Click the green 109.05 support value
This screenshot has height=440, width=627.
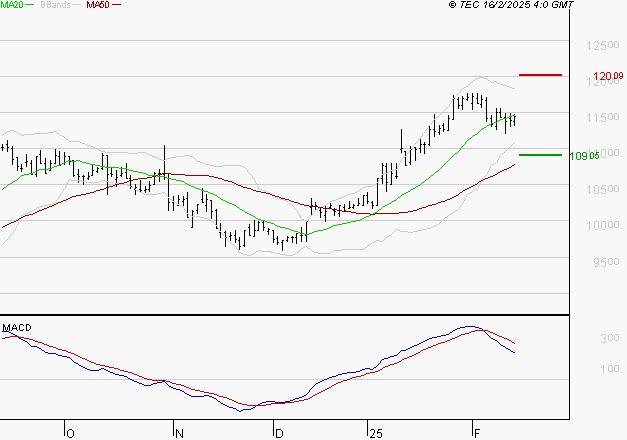(x=584, y=156)
